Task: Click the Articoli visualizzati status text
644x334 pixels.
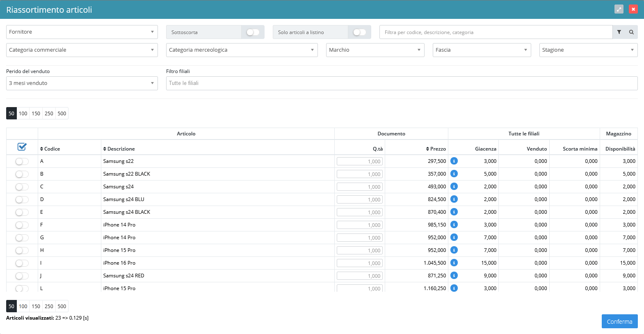Action: pyautogui.click(x=47, y=318)
